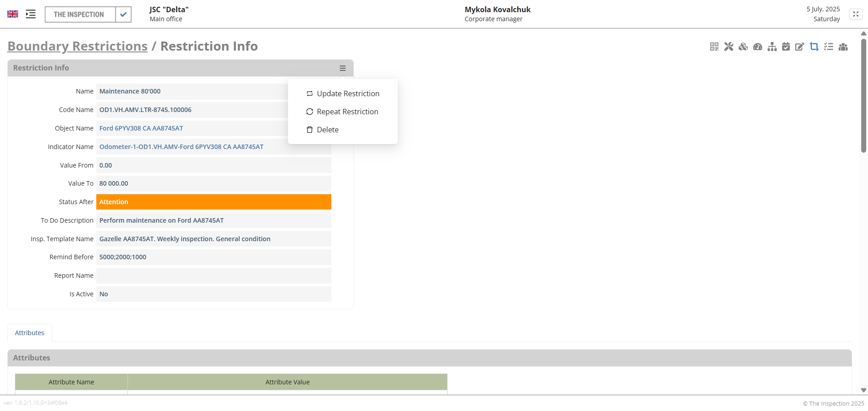Click the users group icon
Image resolution: width=868 pixels, height=411 pixels.
843,47
